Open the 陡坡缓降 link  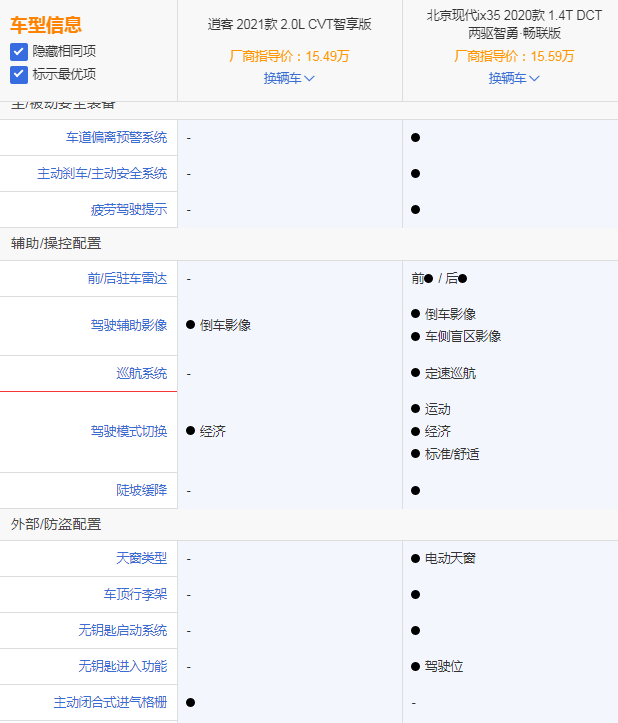[x=142, y=490]
